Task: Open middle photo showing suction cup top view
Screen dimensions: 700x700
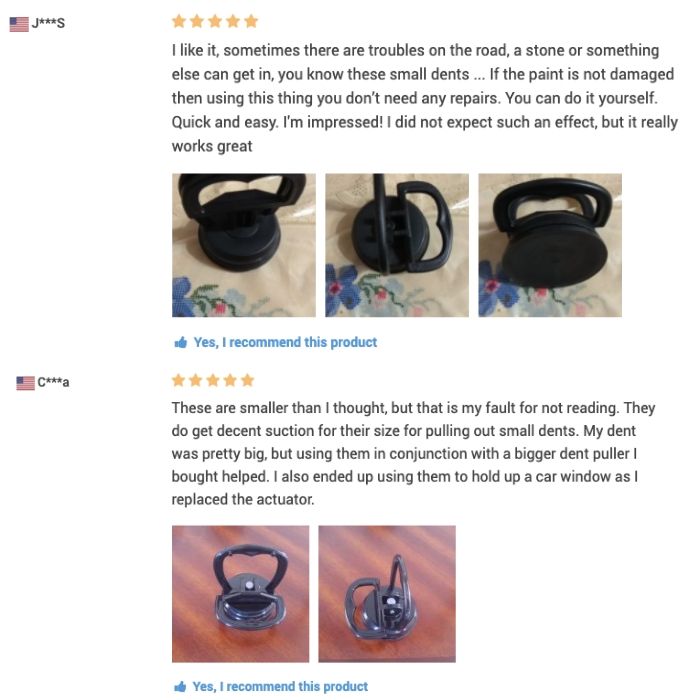Action: click(397, 245)
